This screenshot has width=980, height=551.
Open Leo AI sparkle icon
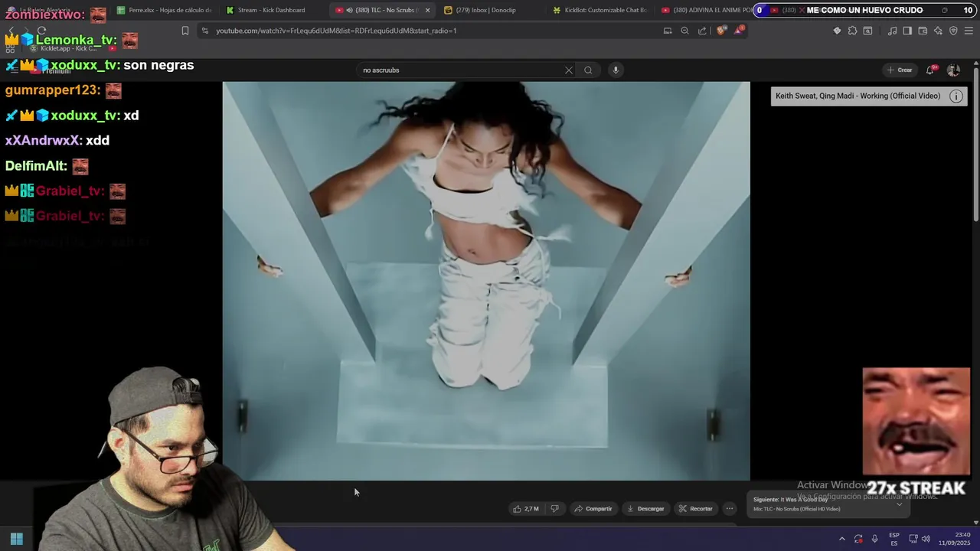(x=938, y=31)
